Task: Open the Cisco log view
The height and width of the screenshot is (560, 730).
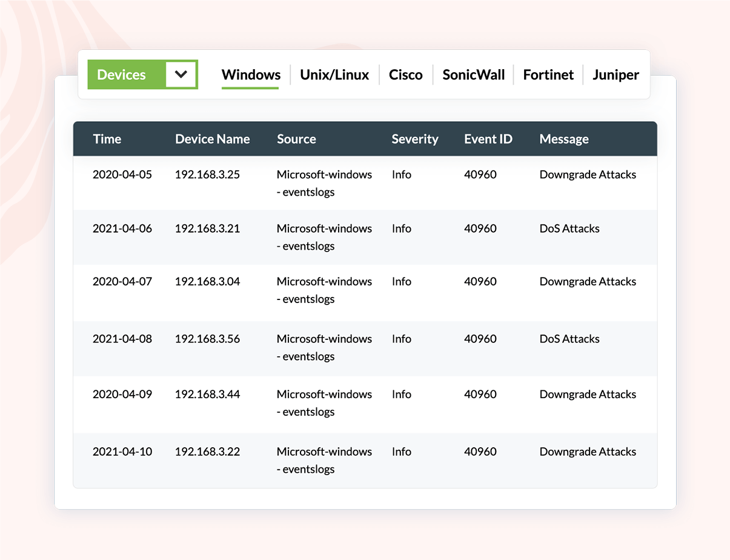Action: coord(405,75)
